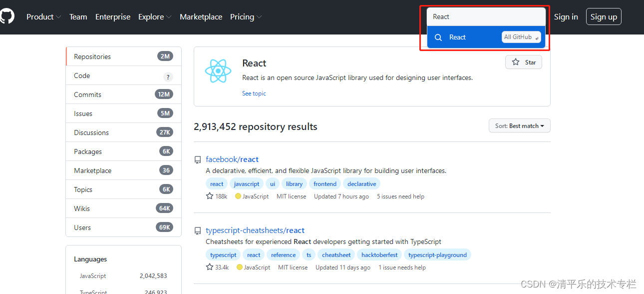Click the ui topic tag

(x=273, y=184)
